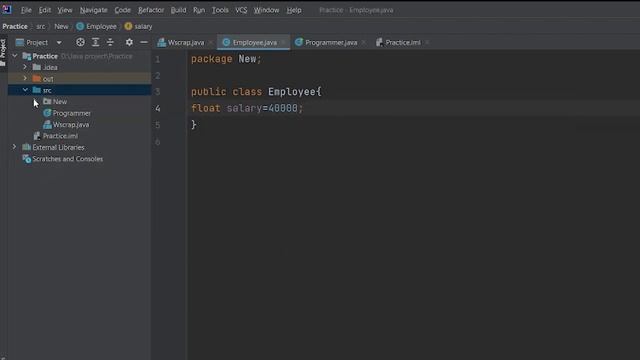Click the Select Opened File target icon
Screen dimensions: 640x360
click(x=80, y=42)
